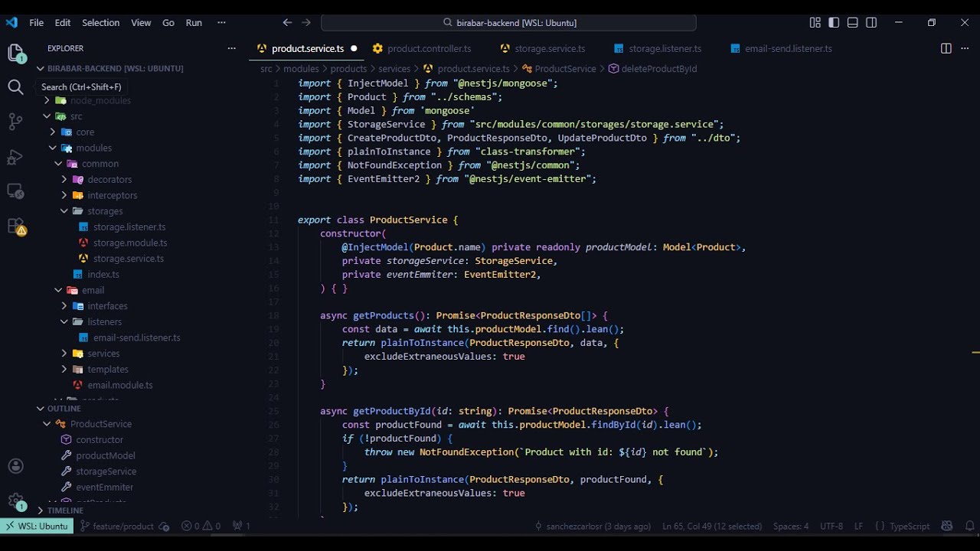Toggle the primary side bar
The height and width of the screenshot is (551, 980).
click(x=834, y=23)
